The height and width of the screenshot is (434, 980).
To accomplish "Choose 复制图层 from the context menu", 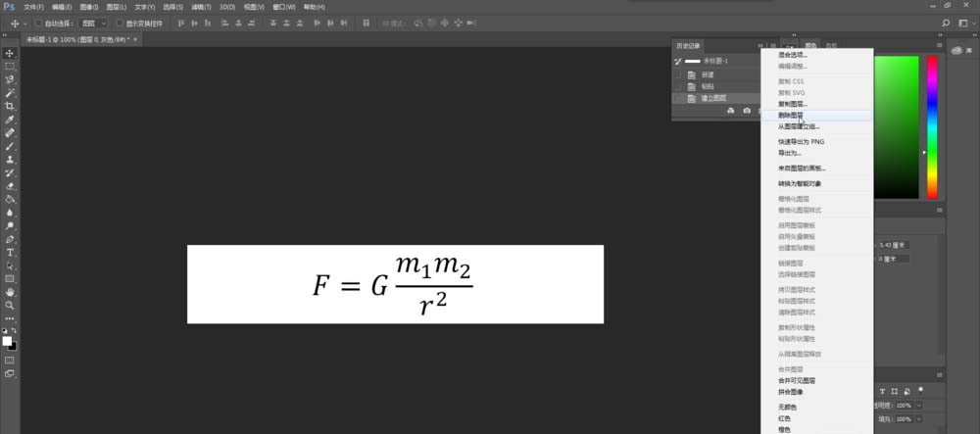I will coord(793,104).
